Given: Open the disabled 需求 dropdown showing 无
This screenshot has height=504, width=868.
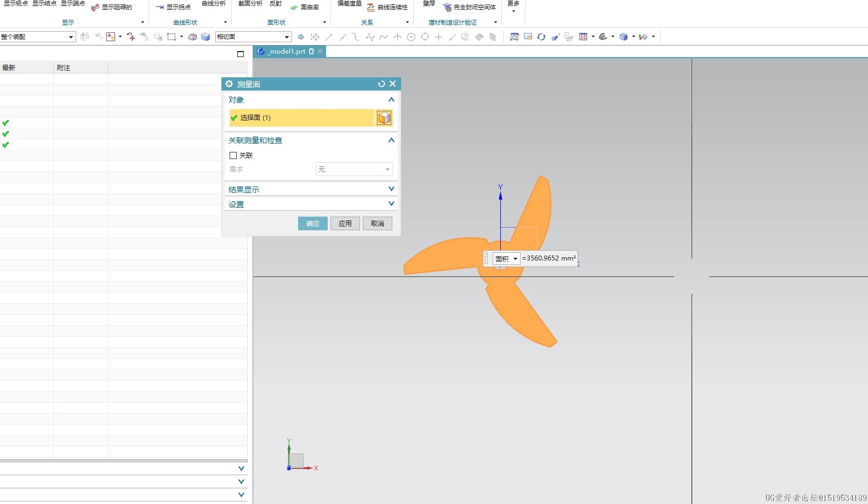Looking at the screenshot, I should 354,169.
